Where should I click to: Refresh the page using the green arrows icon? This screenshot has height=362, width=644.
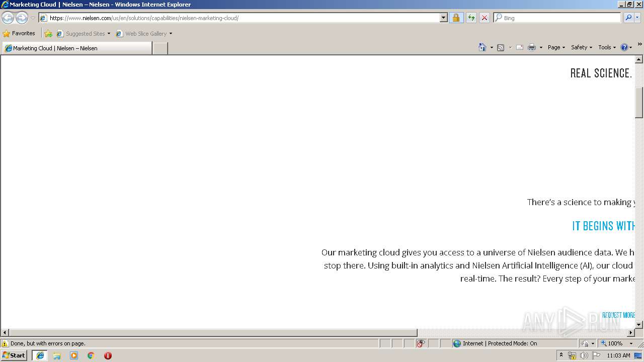pos(471,18)
